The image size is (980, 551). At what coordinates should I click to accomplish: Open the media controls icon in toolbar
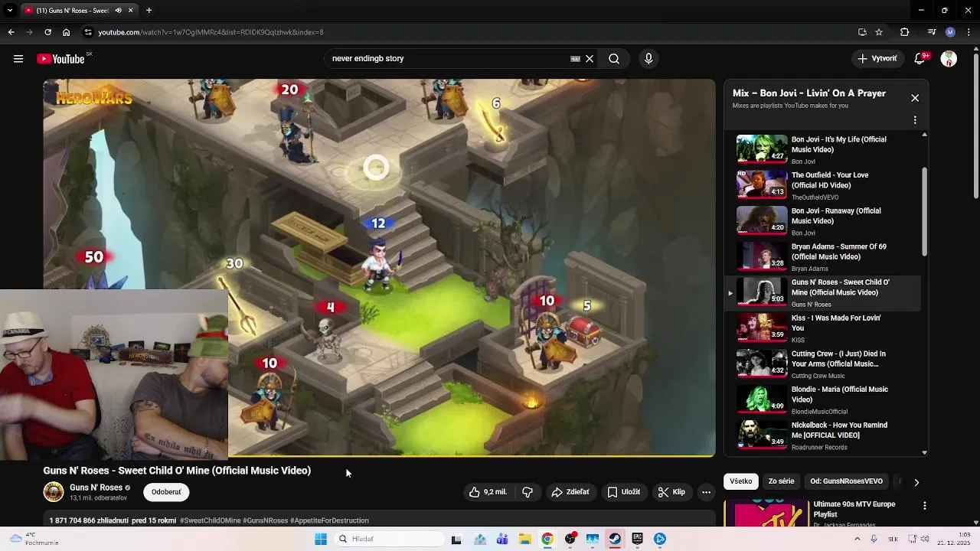click(932, 32)
